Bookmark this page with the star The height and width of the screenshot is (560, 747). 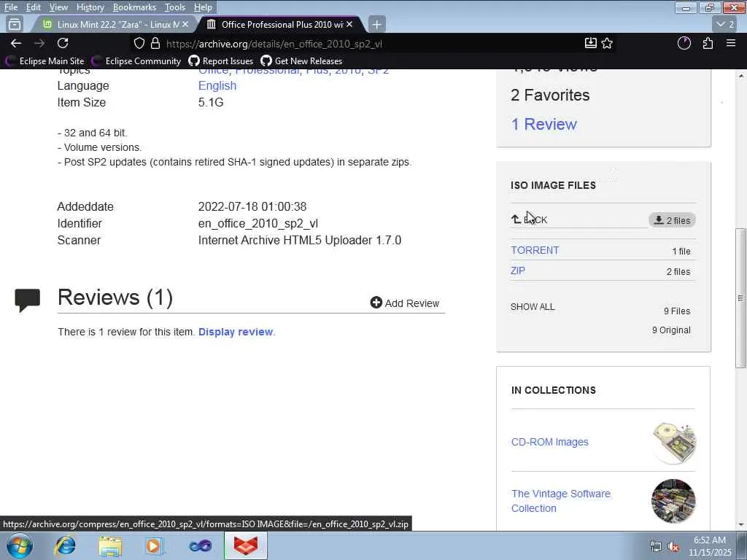[607, 43]
